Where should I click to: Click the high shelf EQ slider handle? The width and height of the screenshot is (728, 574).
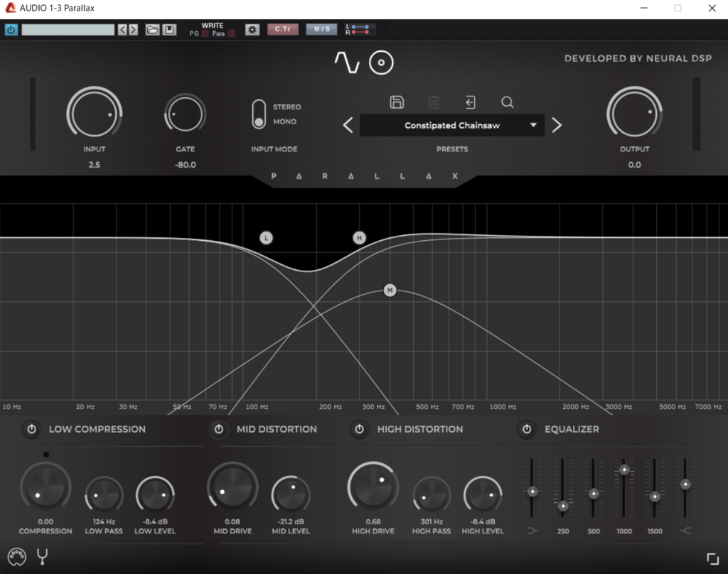pyautogui.click(x=685, y=484)
